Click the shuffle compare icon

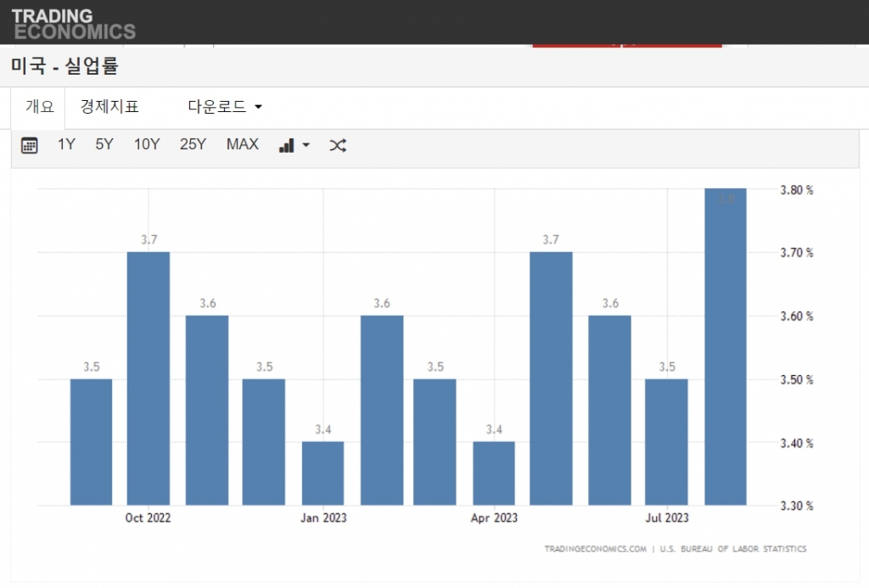(338, 145)
